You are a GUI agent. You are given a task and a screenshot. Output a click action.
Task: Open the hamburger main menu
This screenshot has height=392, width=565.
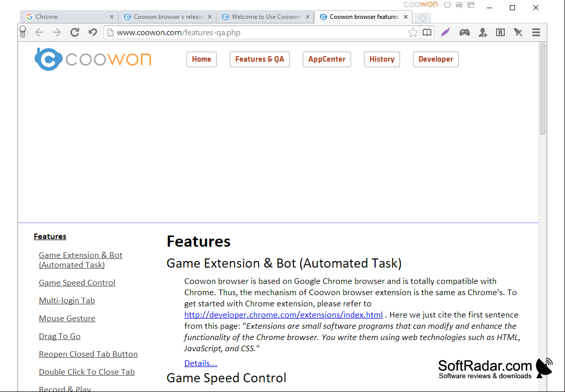click(x=536, y=33)
